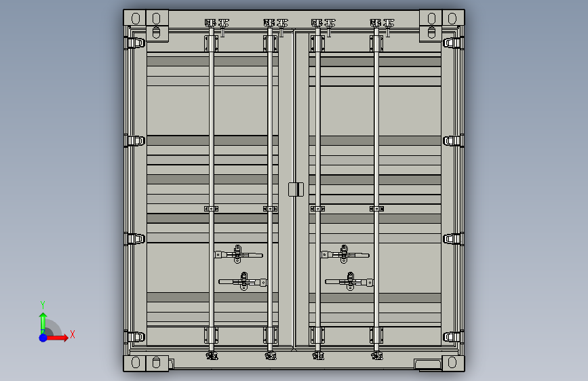Select the center lock box between the doors
588x381 pixels.
296,189
